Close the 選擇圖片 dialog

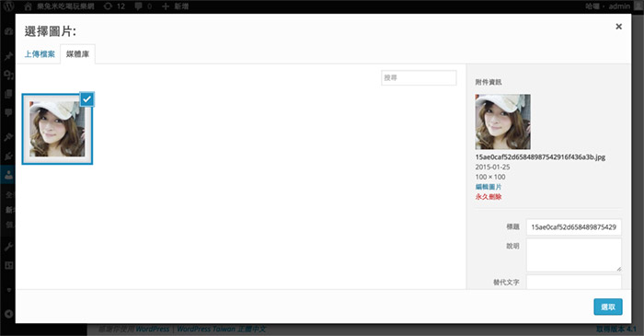pyautogui.click(x=618, y=27)
